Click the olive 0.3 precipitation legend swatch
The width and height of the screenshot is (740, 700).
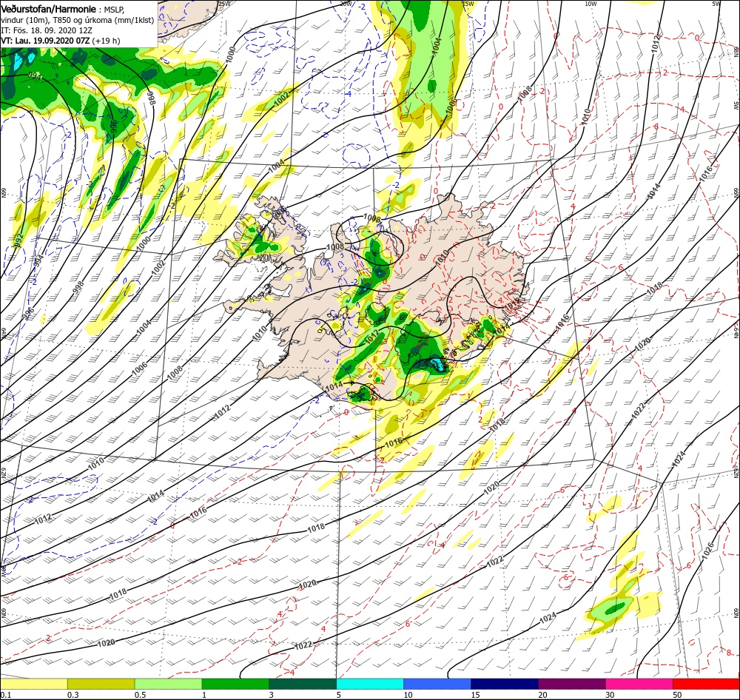[x=101, y=684]
